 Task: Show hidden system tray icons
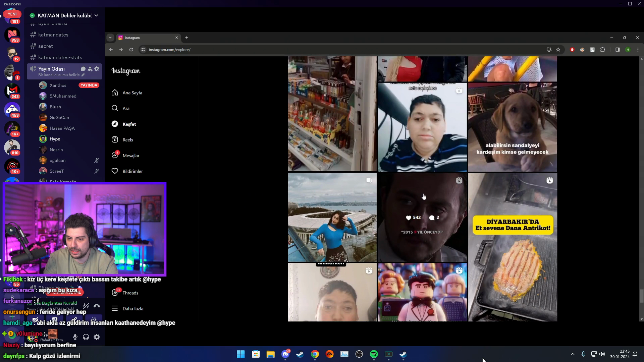coord(573,354)
